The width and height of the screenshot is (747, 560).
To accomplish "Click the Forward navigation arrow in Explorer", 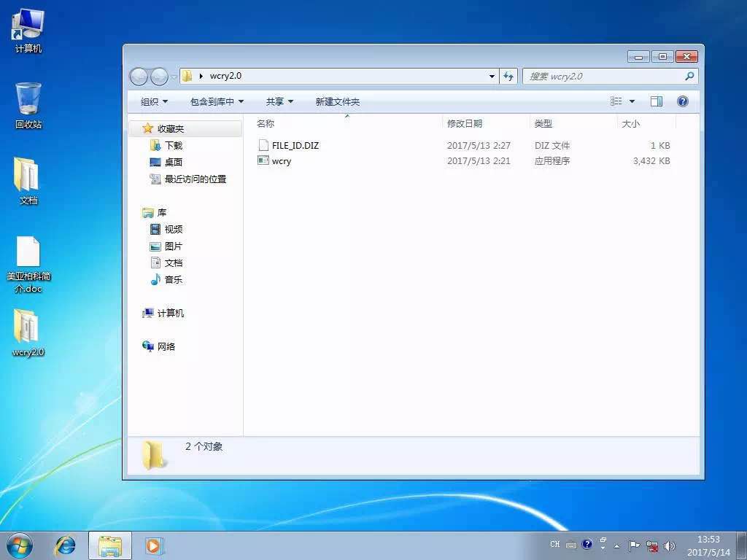I will pos(159,77).
